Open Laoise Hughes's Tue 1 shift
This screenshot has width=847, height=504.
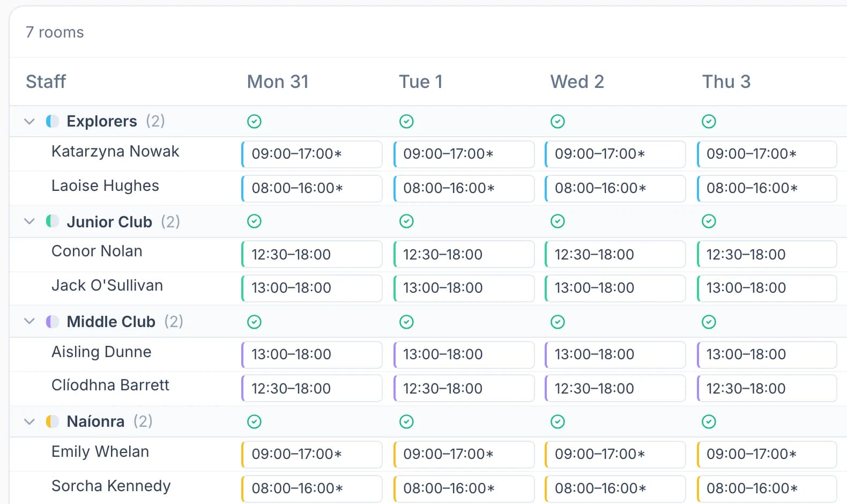point(464,189)
